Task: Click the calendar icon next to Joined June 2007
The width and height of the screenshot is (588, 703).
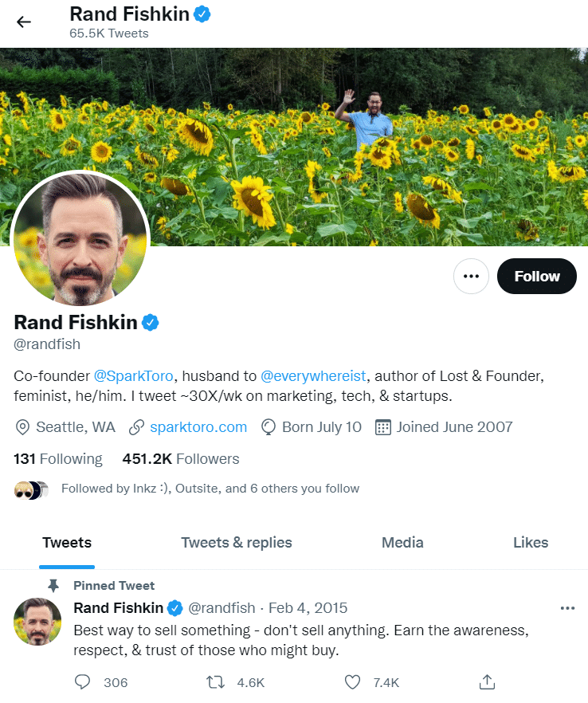Action: point(383,427)
